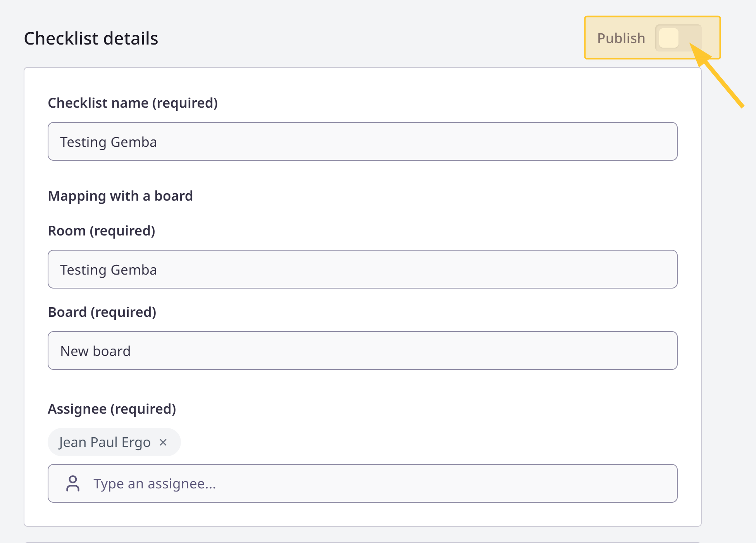Select the Jean Paul Ergo name chip
Image resolution: width=756 pixels, height=543 pixels.
pyautogui.click(x=114, y=442)
